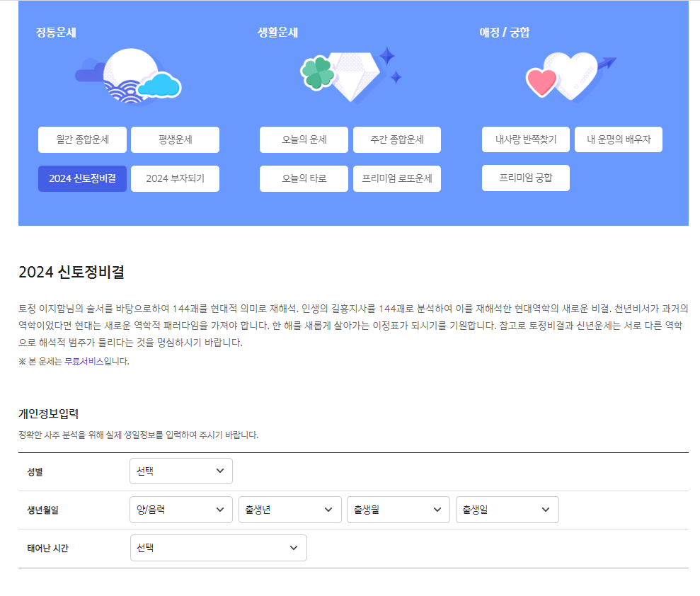Open 주간 종합운세 fortune
This screenshot has height=596, width=700.
pos(397,139)
